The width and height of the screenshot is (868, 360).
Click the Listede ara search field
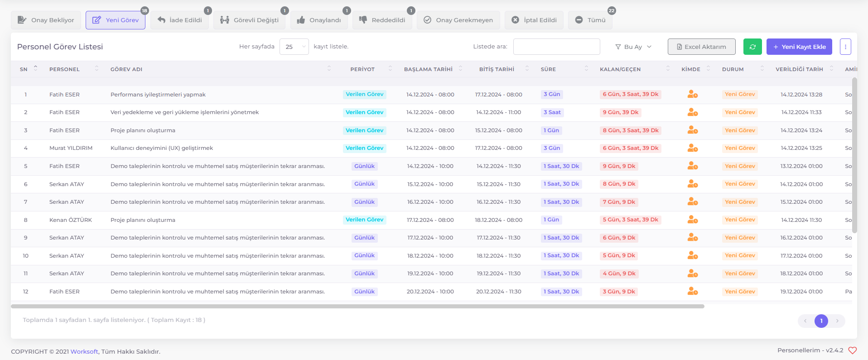pos(556,47)
